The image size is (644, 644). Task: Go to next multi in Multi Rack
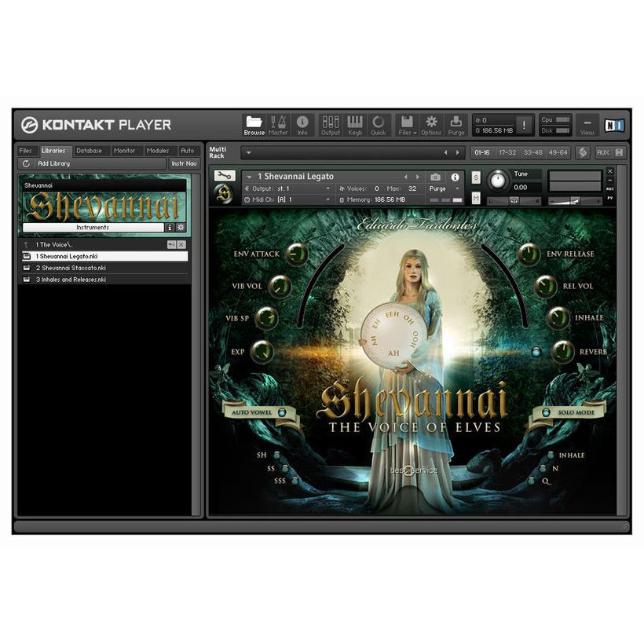[x=458, y=152]
